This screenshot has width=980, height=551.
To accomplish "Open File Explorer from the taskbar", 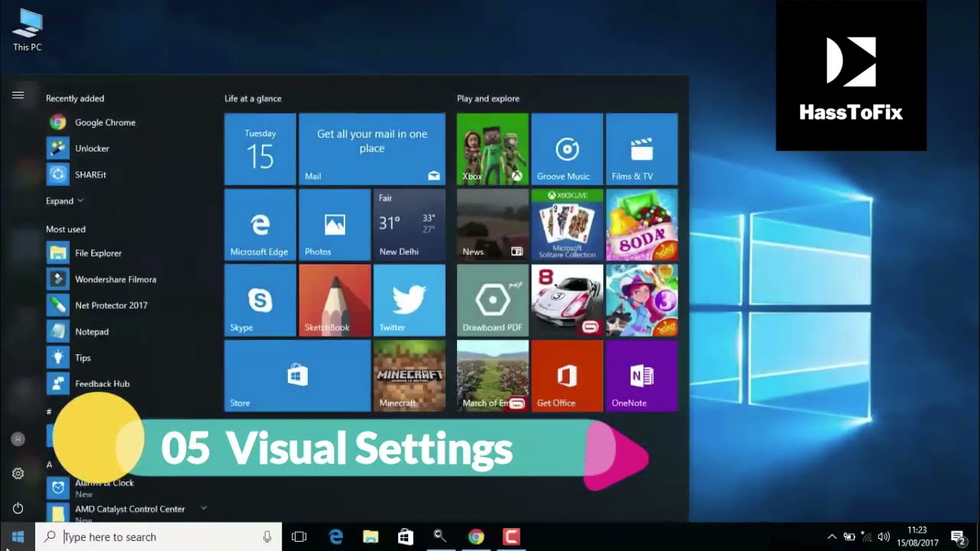I will coord(371,536).
